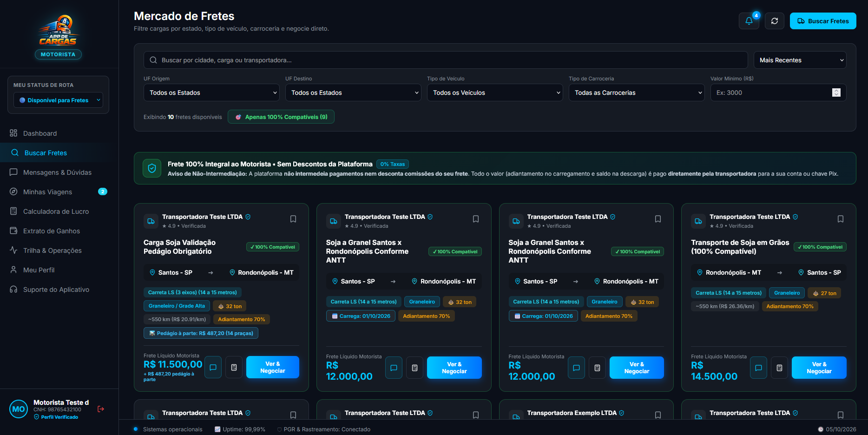The width and height of the screenshot is (868, 435).
Task: Expand the Tipo de Veículo dropdown
Action: click(495, 92)
